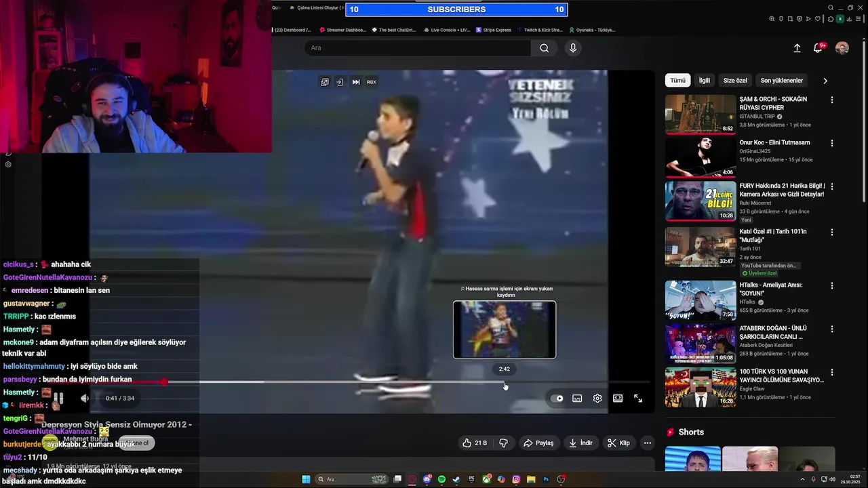The width and height of the screenshot is (868, 488).
Task: Dislike the video with thumbs-down
Action: [x=503, y=443]
